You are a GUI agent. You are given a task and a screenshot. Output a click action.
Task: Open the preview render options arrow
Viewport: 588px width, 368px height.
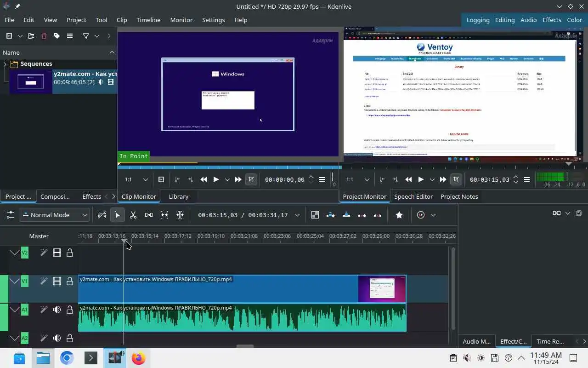click(x=433, y=215)
